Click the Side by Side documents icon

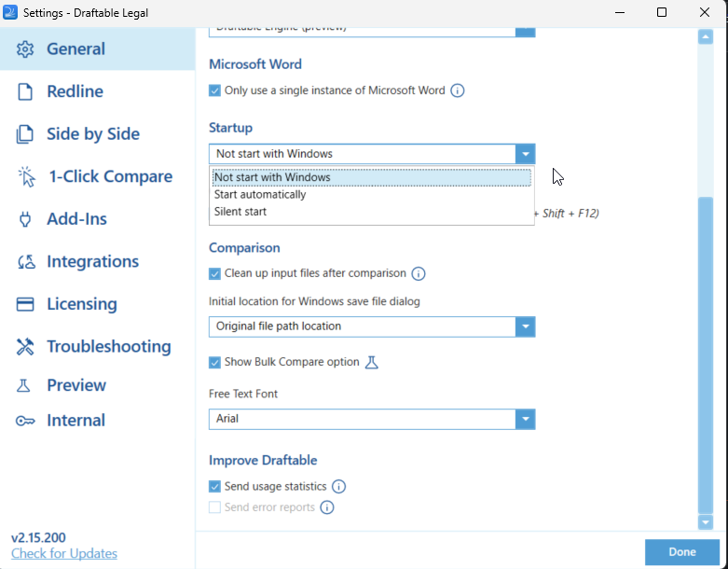coord(25,133)
